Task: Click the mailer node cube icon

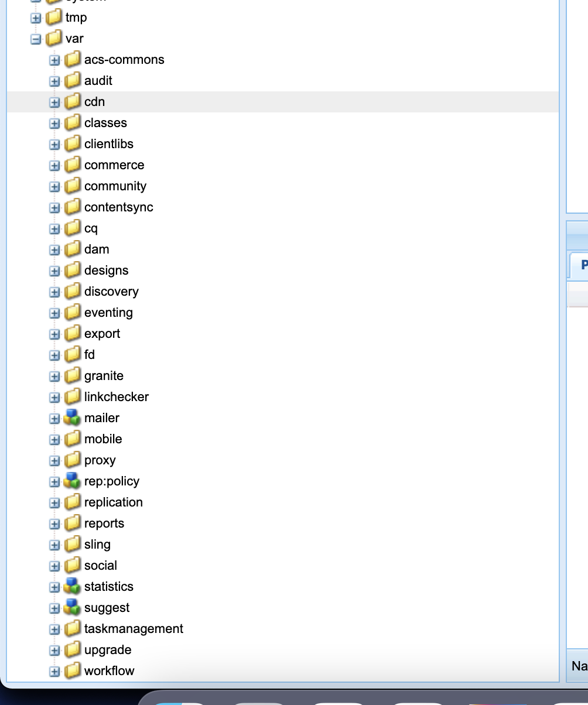Action: (72, 418)
